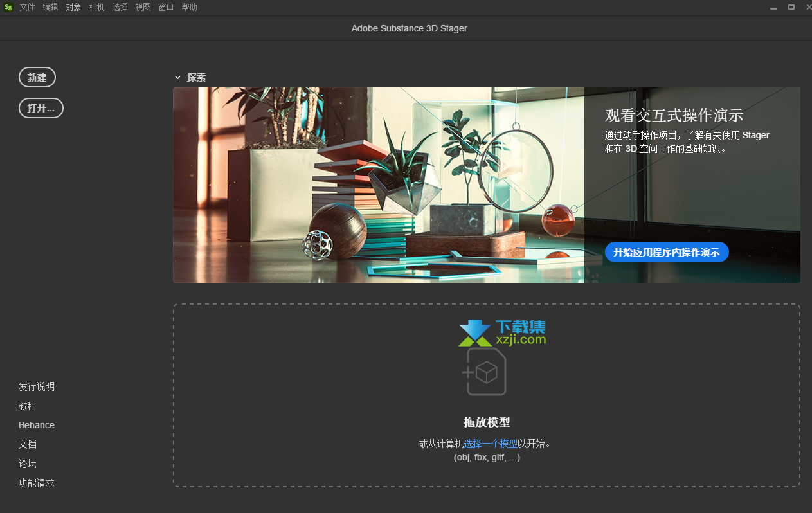The height and width of the screenshot is (513, 812).
Task: Open the 文档 link
Action: 28,444
